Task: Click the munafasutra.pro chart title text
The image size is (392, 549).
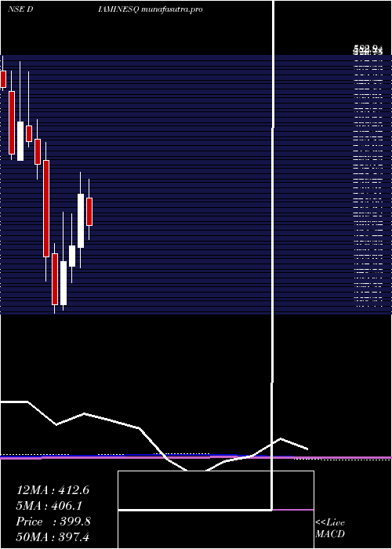Action: click(x=172, y=9)
